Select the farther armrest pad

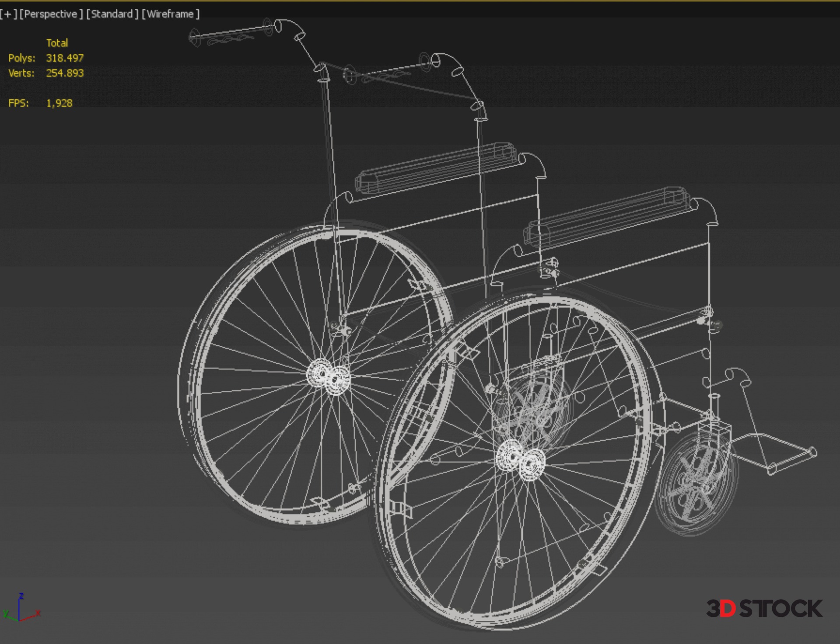(x=435, y=168)
